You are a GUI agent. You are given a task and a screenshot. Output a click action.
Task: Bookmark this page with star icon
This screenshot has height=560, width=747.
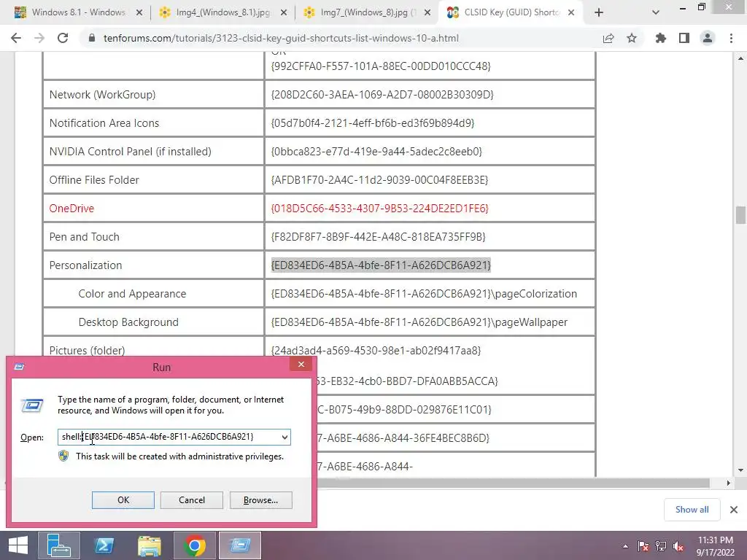(x=632, y=38)
